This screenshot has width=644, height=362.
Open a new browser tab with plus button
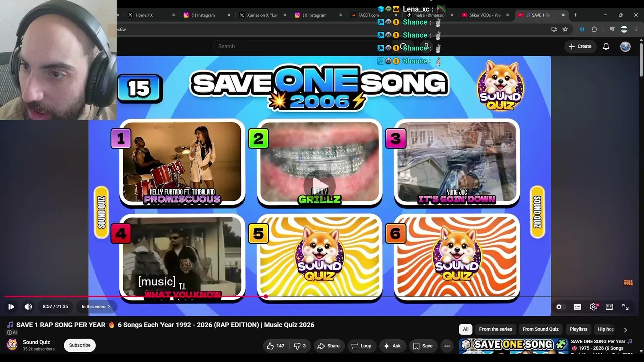575,15
